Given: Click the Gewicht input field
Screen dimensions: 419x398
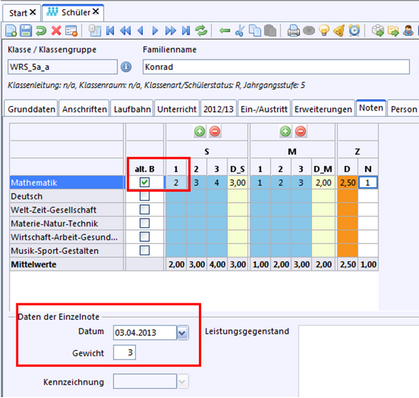Looking at the screenshot, I should pos(124,353).
